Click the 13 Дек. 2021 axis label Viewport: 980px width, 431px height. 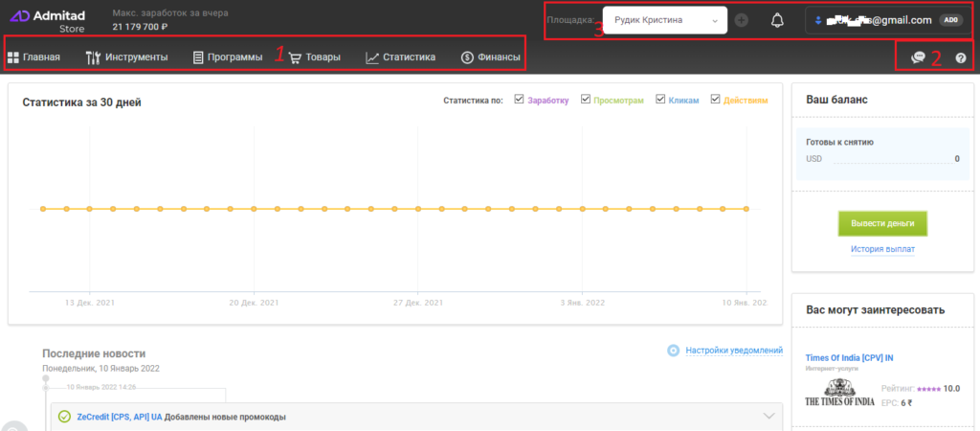tap(90, 303)
